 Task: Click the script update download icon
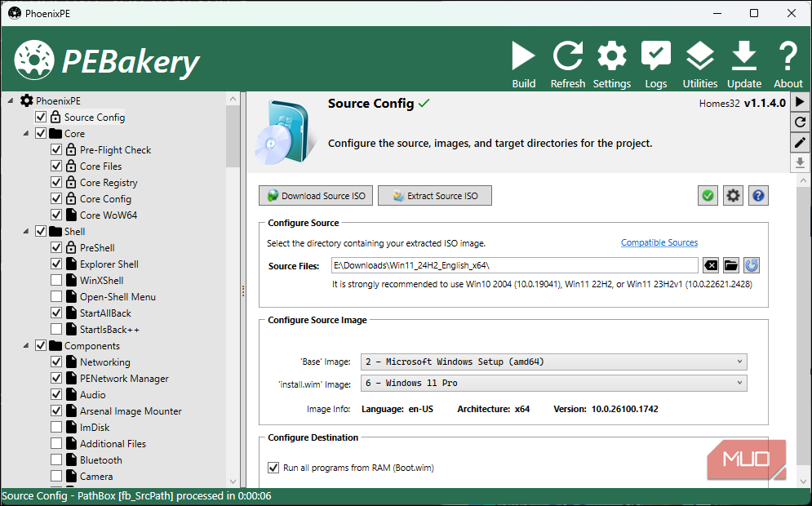click(x=800, y=162)
